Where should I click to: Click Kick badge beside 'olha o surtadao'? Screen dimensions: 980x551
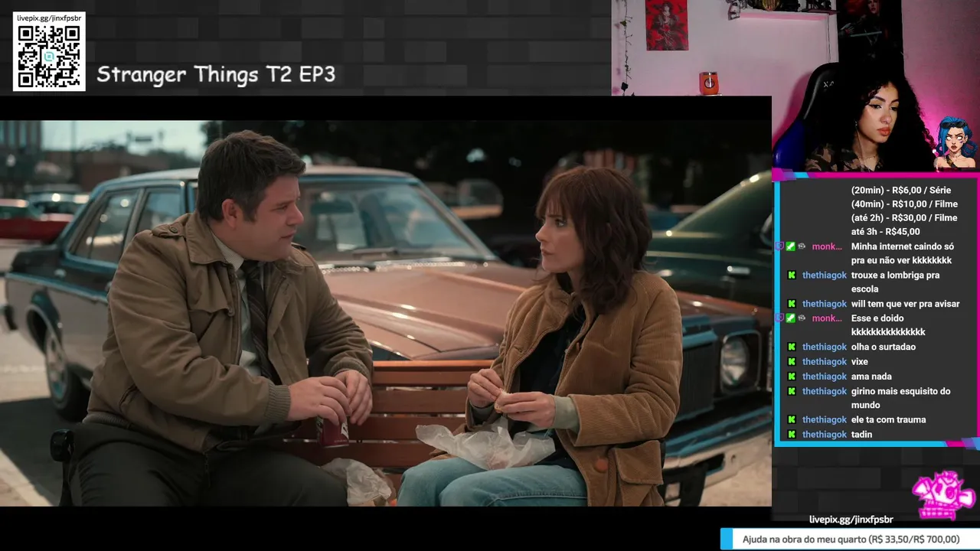[792, 347]
